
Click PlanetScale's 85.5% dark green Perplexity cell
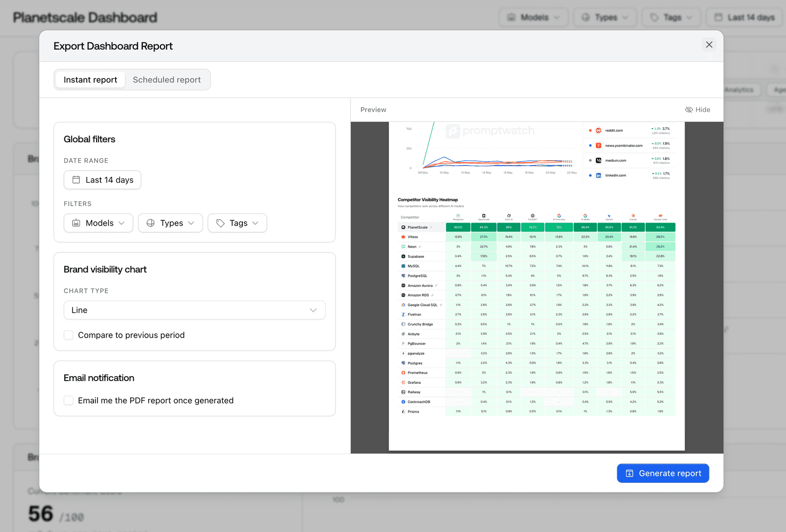pyautogui.click(x=458, y=228)
